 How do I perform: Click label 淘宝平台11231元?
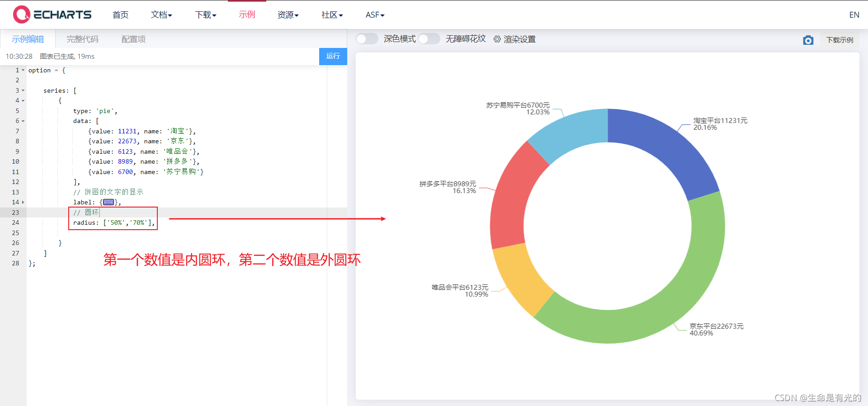click(720, 121)
